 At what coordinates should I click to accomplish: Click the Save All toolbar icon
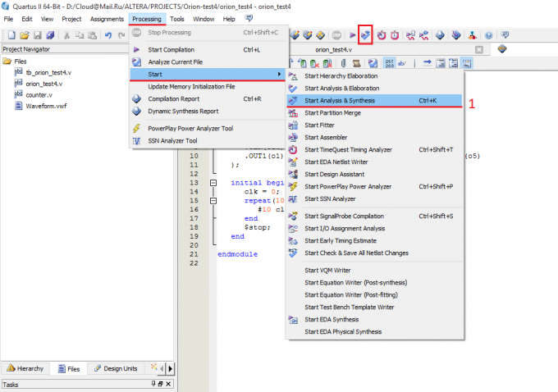pyautogui.click(x=50, y=35)
